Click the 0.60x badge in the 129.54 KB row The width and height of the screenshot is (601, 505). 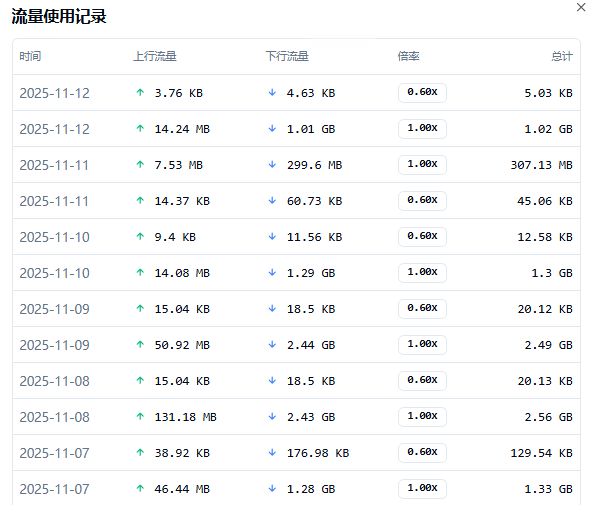tap(422, 453)
